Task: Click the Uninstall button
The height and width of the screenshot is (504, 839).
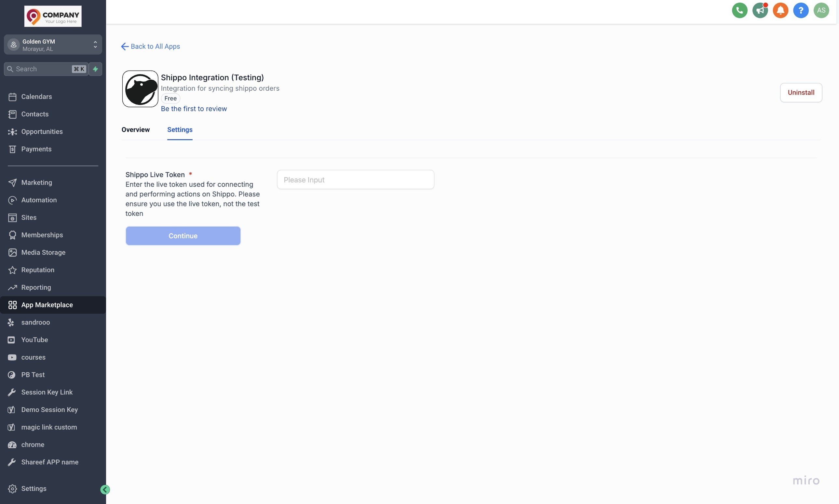Action: coord(801,92)
